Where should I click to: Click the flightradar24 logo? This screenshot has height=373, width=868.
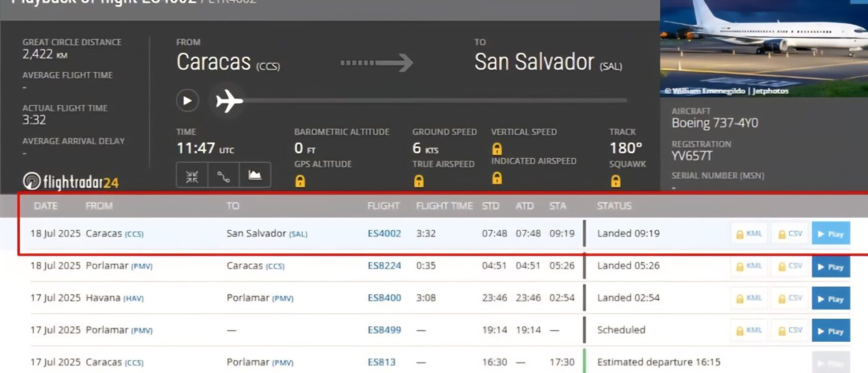coord(71,182)
